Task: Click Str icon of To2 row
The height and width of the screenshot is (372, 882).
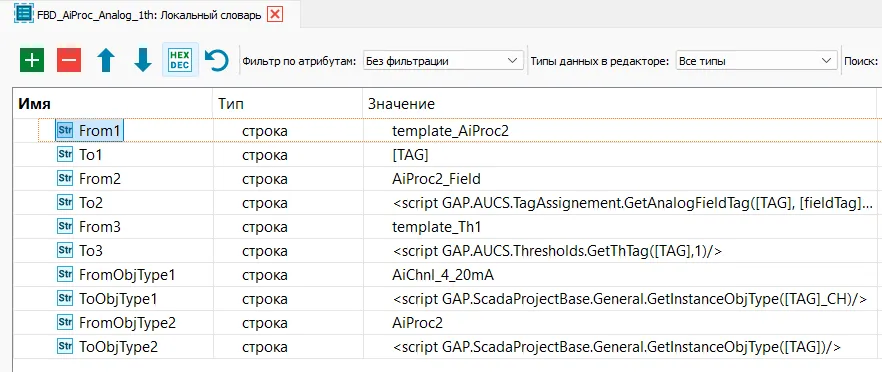Action: pyautogui.click(x=66, y=203)
